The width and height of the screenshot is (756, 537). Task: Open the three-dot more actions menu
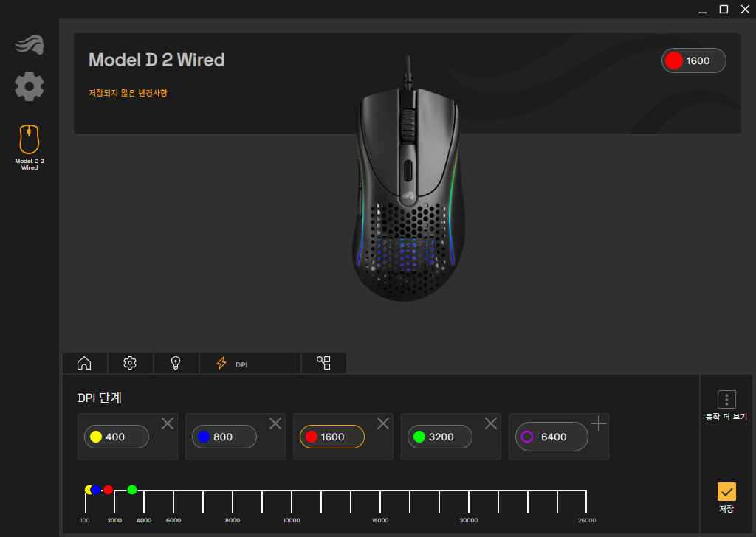[726, 399]
